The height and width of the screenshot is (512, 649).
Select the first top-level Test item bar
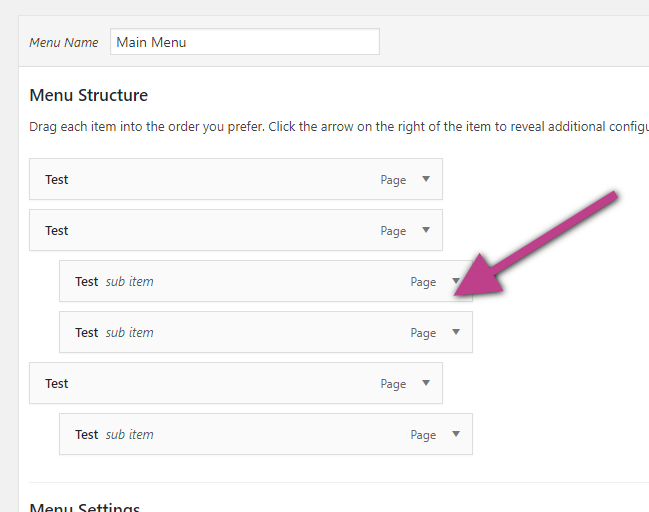click(236, 179)
